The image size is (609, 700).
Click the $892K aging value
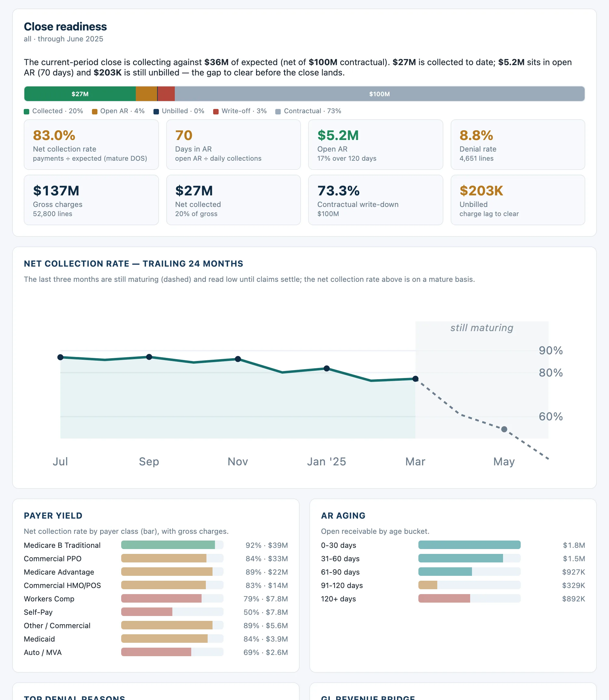(573, 599)
